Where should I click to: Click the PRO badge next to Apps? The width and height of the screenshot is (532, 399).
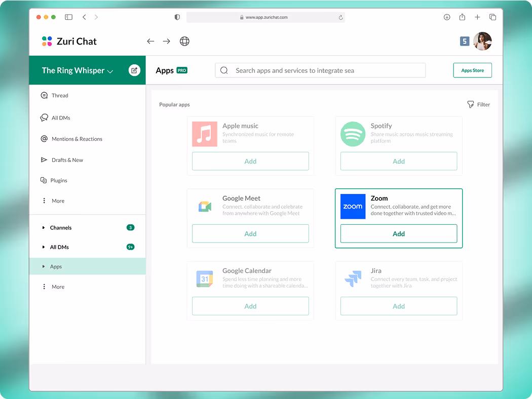(182, 70)
